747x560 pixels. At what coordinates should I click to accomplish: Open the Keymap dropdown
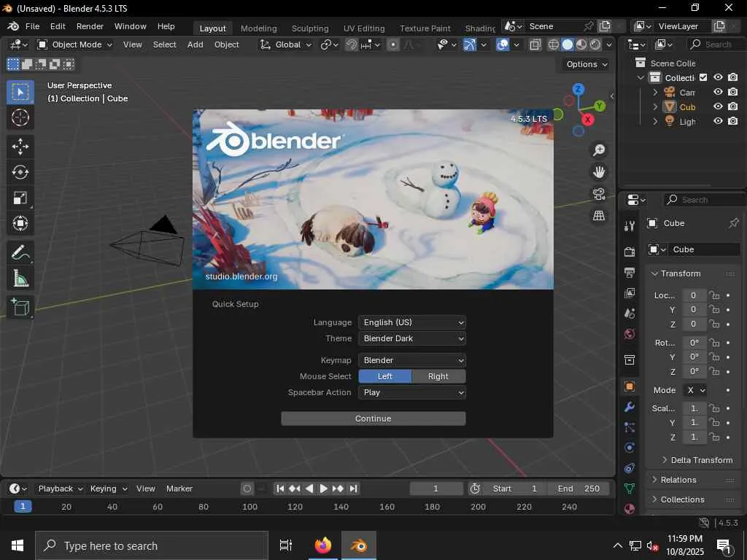411,360
